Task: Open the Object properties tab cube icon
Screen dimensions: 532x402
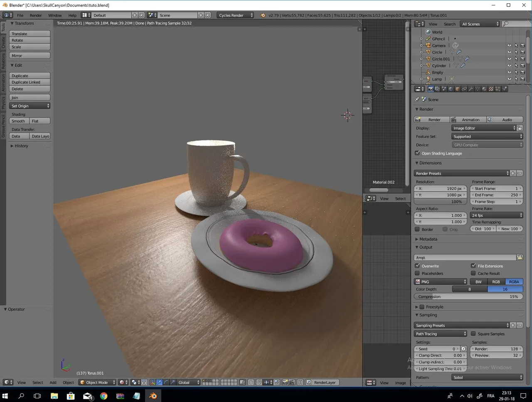Action: [x=458, y=89]
